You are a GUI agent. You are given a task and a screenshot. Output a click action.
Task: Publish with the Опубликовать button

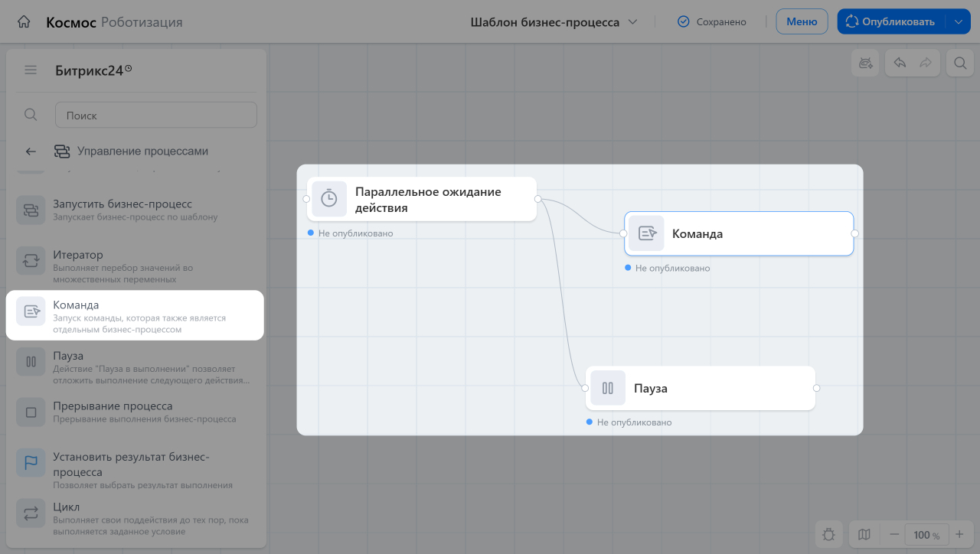point(892,21)
